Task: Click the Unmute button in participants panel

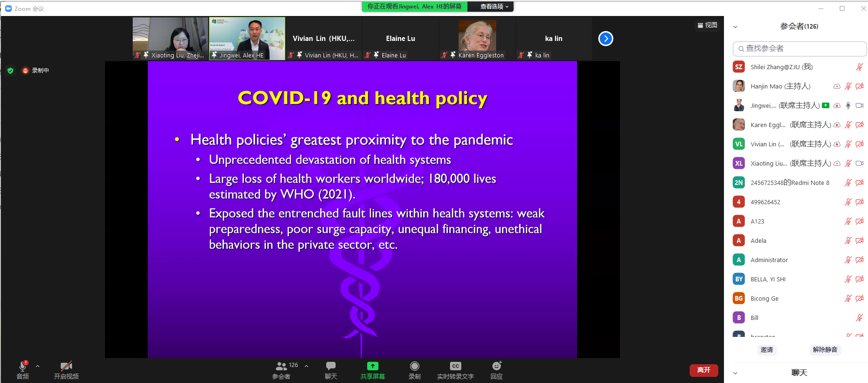Action: click(x=825, y=350)
